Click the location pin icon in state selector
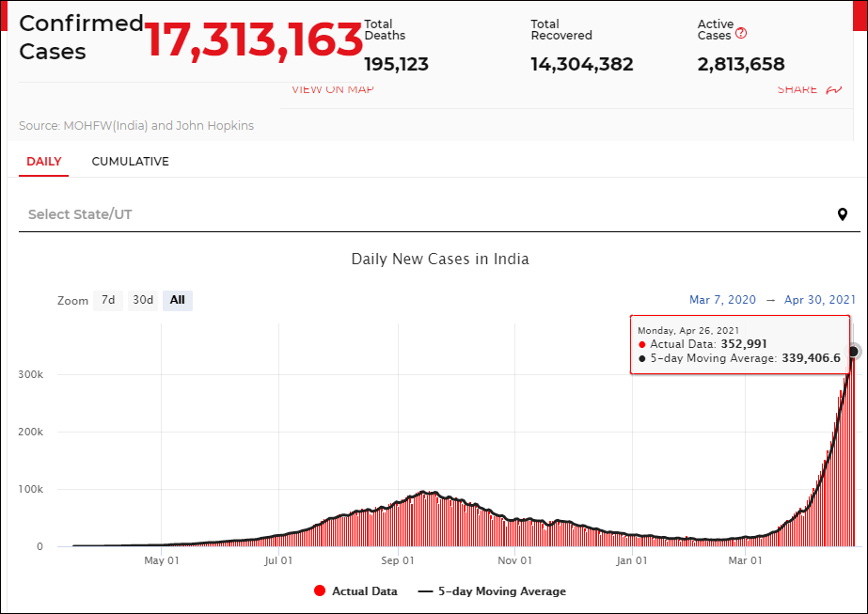This screenshot has width=868, height=614. pyautogui.click(x=842, y=214)
